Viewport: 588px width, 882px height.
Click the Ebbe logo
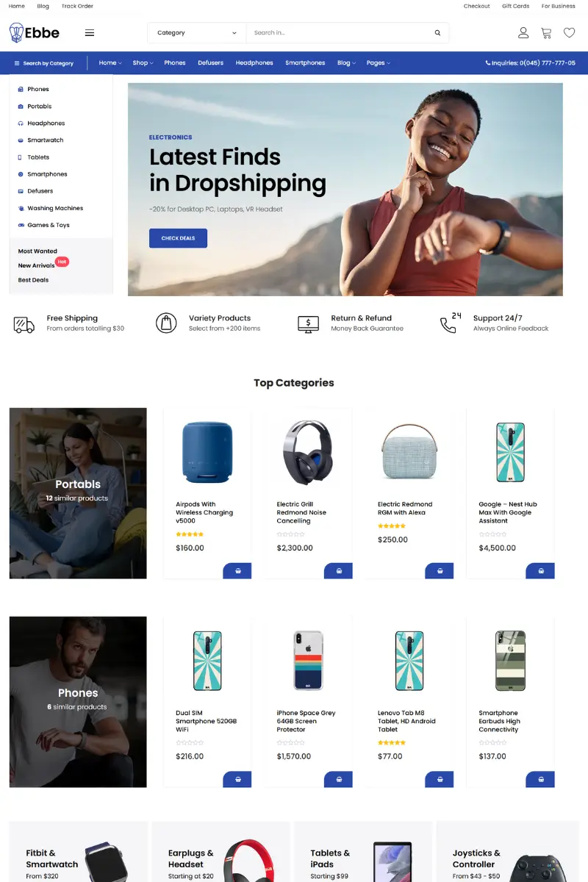point(35,32)
